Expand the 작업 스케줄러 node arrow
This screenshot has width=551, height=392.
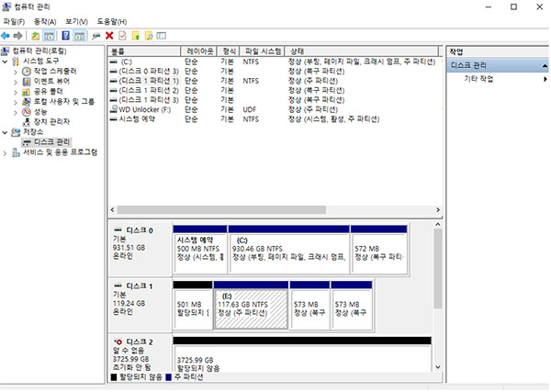(x=16, y=72)
